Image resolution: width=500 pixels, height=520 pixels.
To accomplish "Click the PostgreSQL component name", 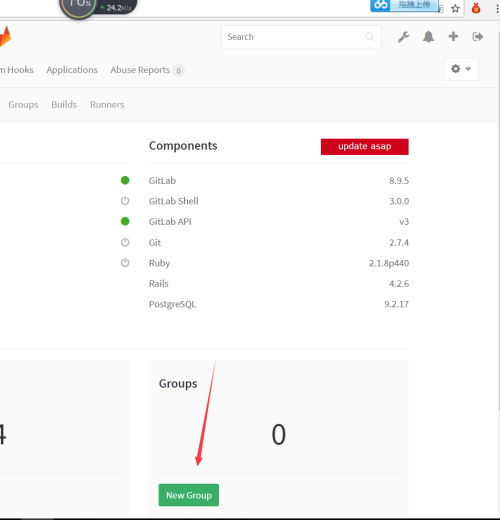I will tap(172, 305).
